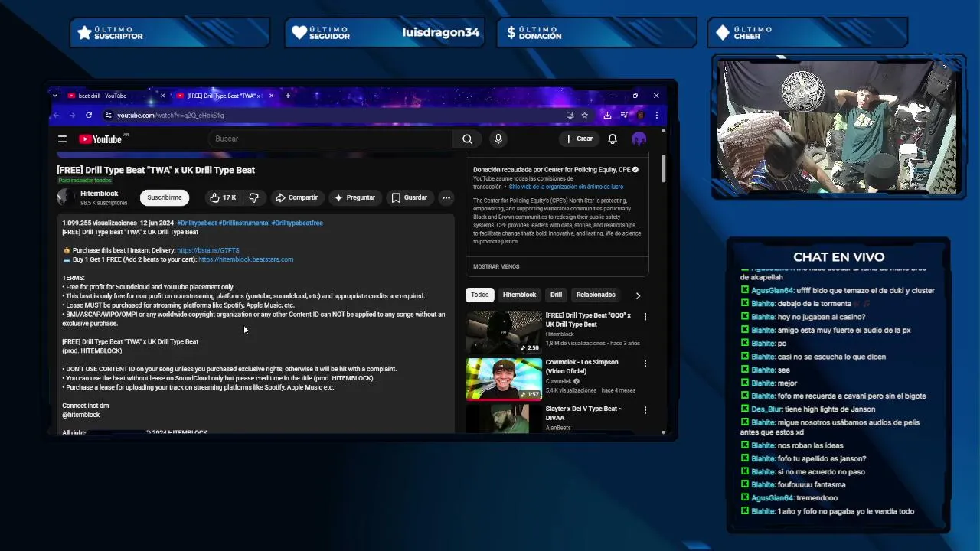The image size is (980, 551).
Task: Click 'Para recaudar fondos' fundraiser badge
Action: tap(85, 181)
